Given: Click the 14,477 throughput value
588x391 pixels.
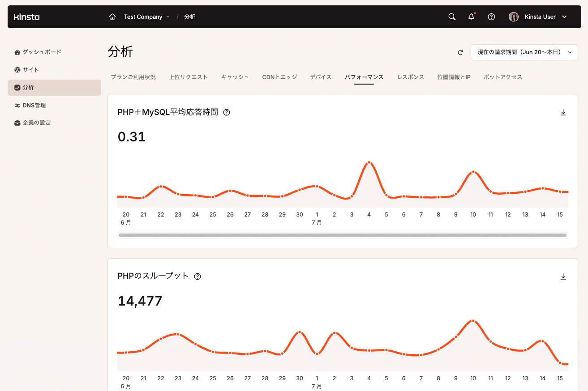Looking at the screenshot, I should point(140,301).
